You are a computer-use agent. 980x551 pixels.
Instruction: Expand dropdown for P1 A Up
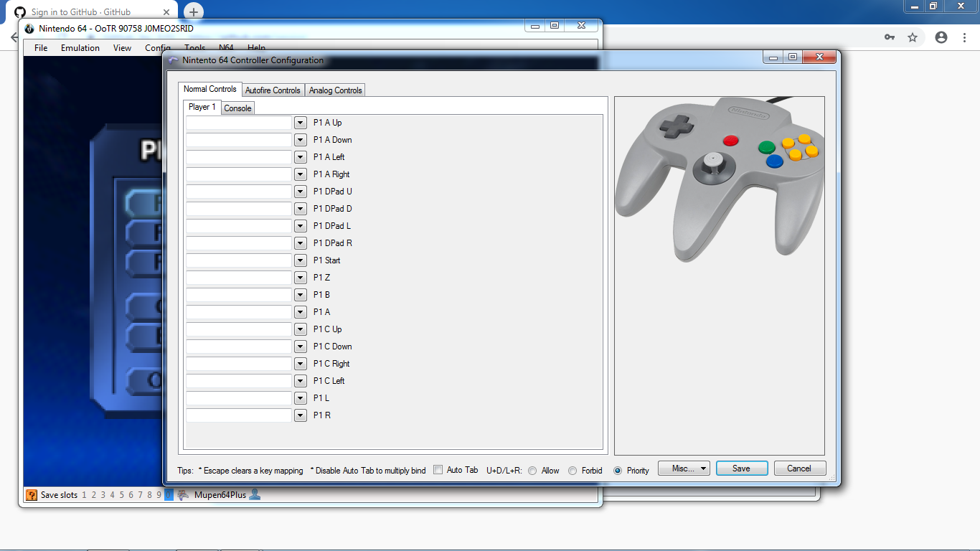301,123
